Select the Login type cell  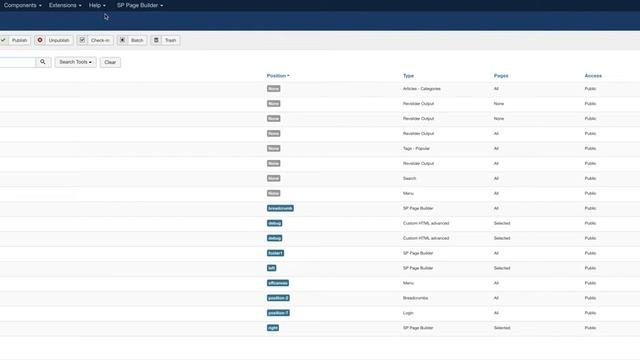coord(408,313)
